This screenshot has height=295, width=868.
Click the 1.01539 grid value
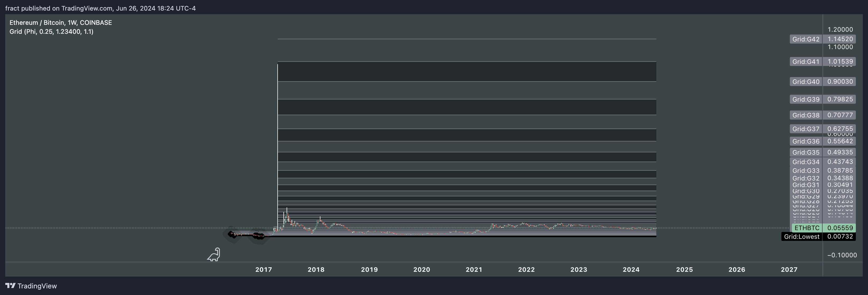(840, 62)
